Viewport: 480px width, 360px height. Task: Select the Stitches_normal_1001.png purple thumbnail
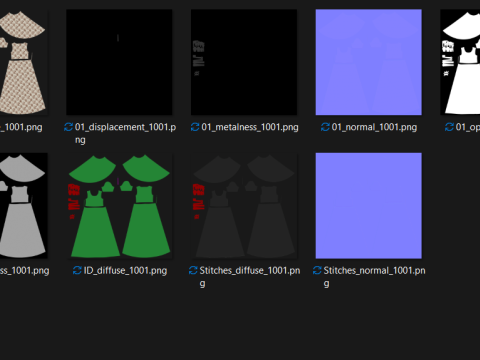tap(369, 206)
